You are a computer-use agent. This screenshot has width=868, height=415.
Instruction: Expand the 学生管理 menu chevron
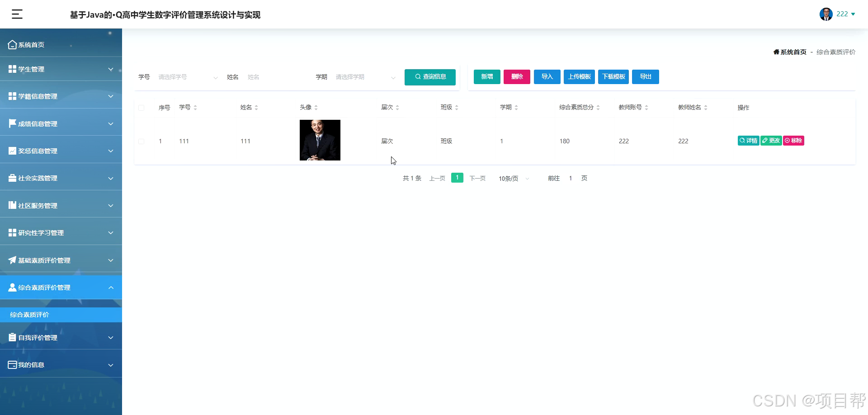pos(111,69)
